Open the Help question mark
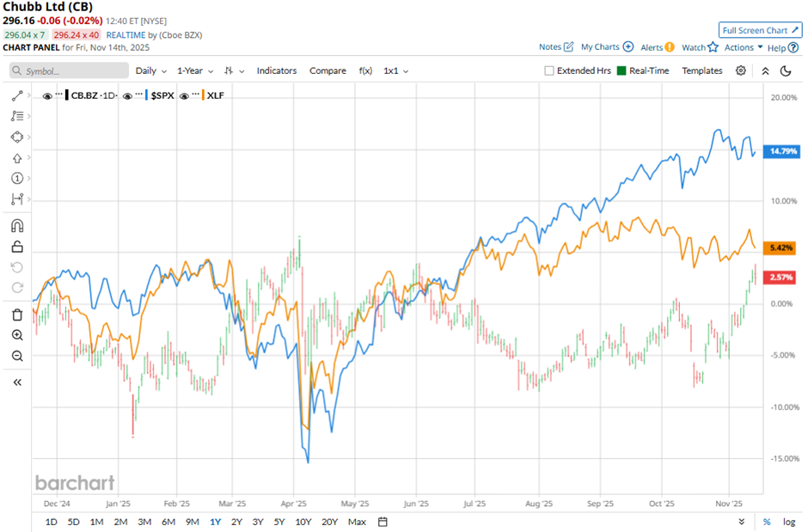 click(793, 47)
